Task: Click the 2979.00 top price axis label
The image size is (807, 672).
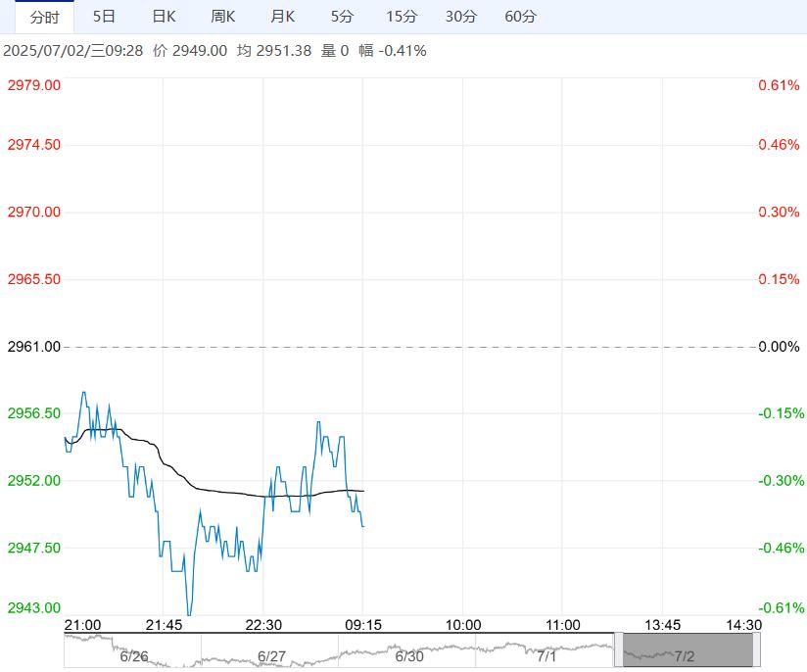Action: [34, 85]
